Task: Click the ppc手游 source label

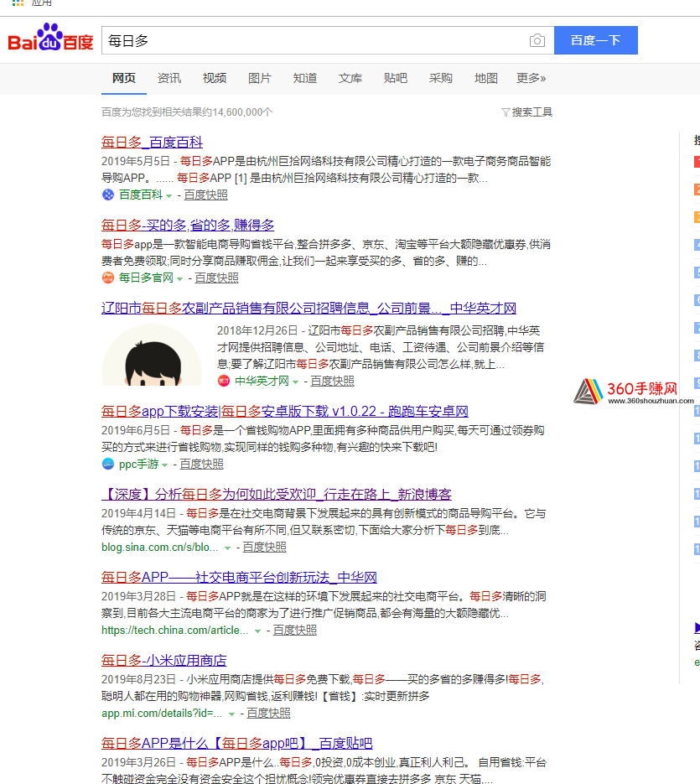Action: coord(138,465)
